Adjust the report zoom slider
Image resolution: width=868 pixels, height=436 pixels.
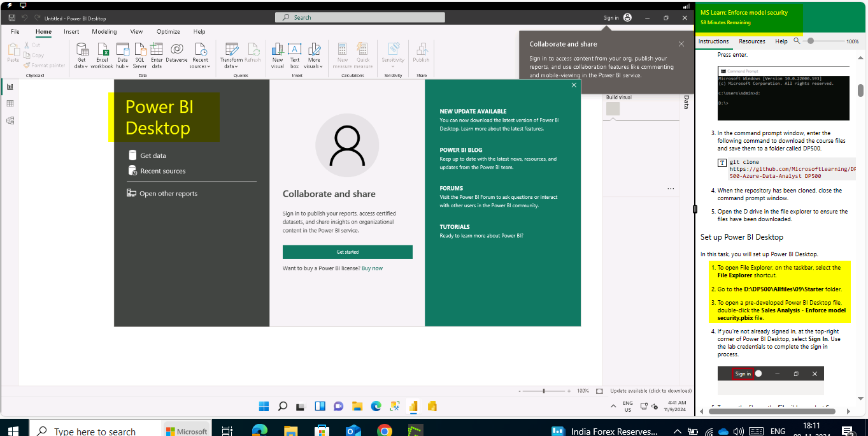point(545,391)
